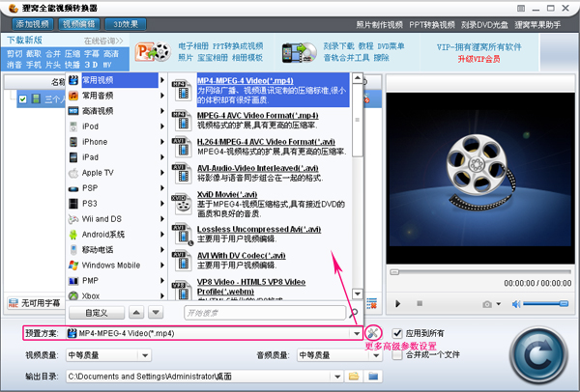Open the 输出目录 path dropdown
The height and width of the screenshot is (392, 580).
(337, 377)
